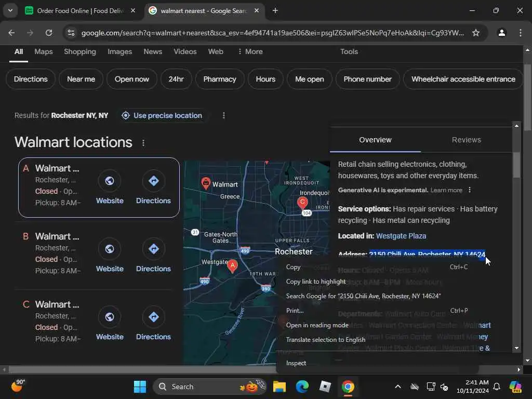Open options dots beside Learn more
Image resolution: width=532 pixels, height=399 pixels.
click(x=470, y=190)
